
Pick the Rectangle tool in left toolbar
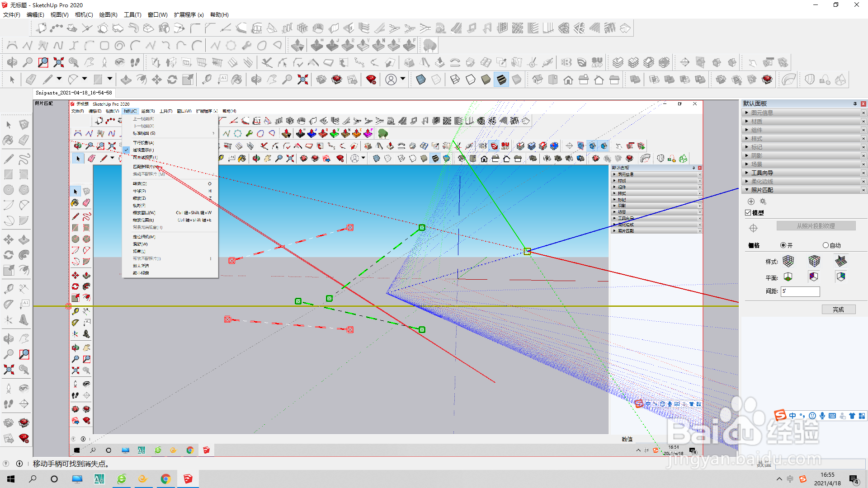(9, 174)
